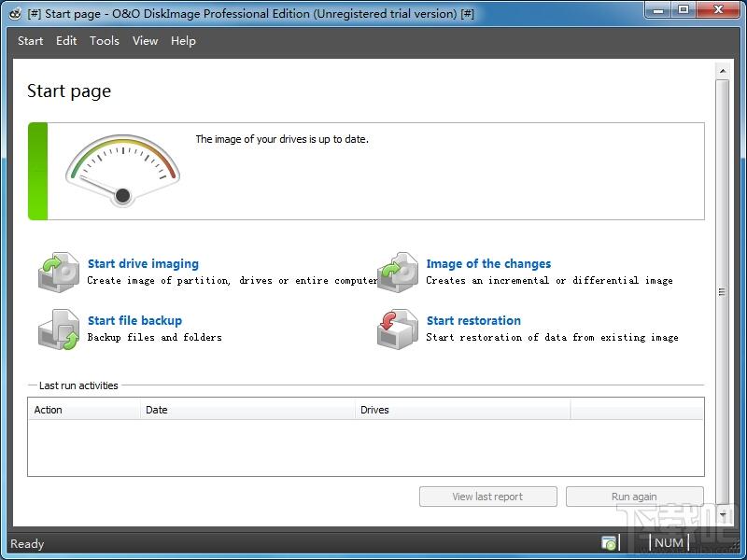Click the vertical scrollbar up arrow
This screenshot has width=747, height=560.
click(723, 71)
